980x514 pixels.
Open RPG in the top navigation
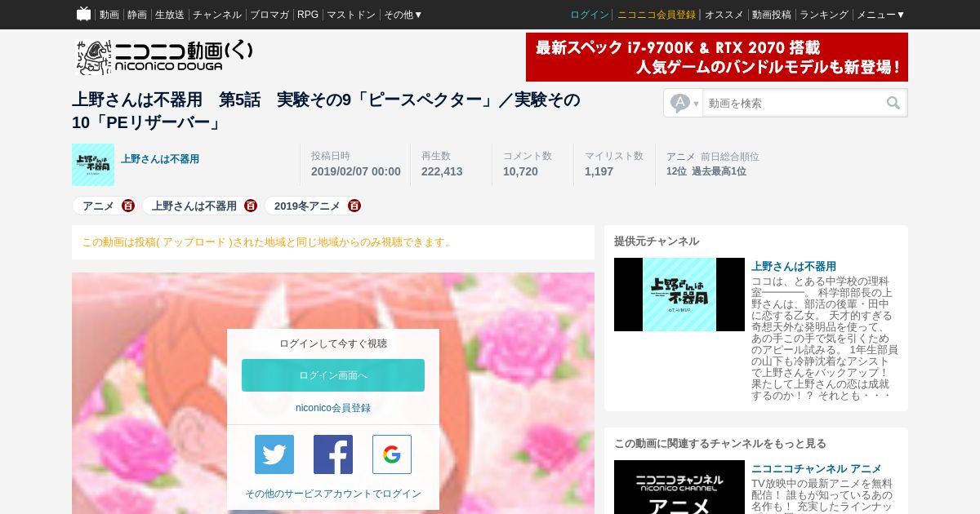[308, 15]
